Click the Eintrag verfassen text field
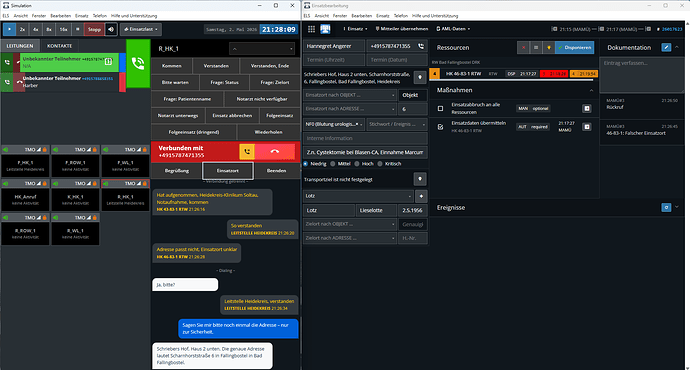The width and height of the screenshot is (690, 370). 642,75
